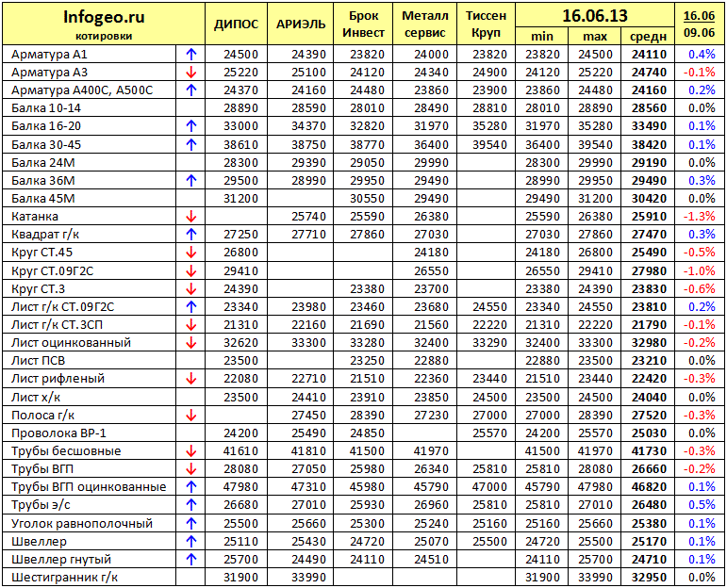Click the down arrow in Лист рифленый row
This screenshot has height=588, width=727.
[x=191, y=379]
